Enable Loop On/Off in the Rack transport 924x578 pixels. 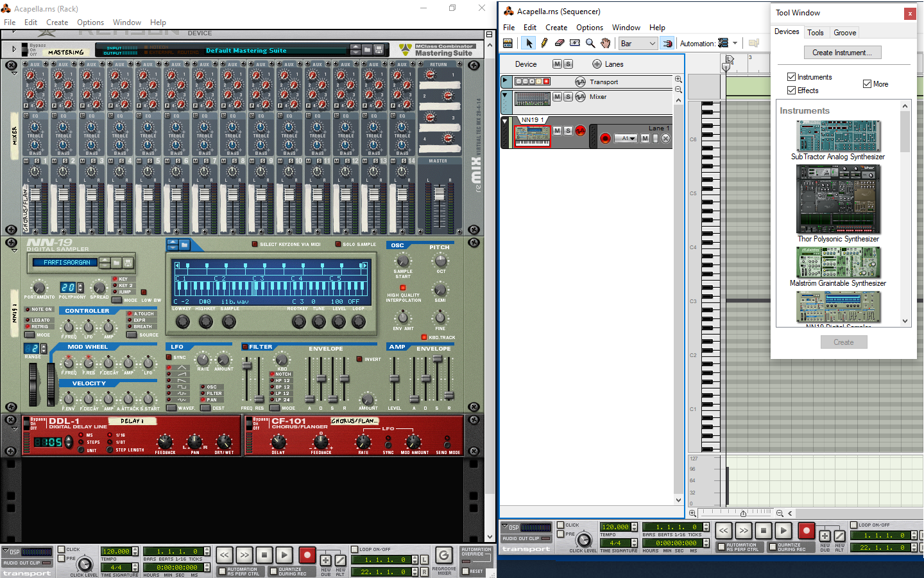[355, 550]
